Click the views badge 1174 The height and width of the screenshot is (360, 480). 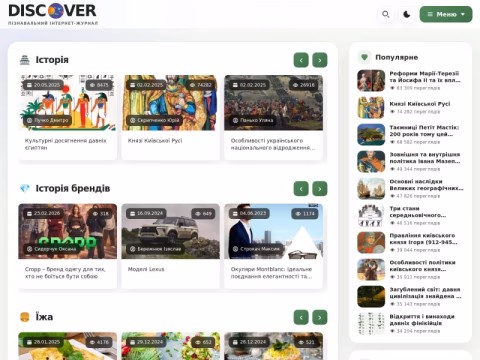click(x=305, y=213)
